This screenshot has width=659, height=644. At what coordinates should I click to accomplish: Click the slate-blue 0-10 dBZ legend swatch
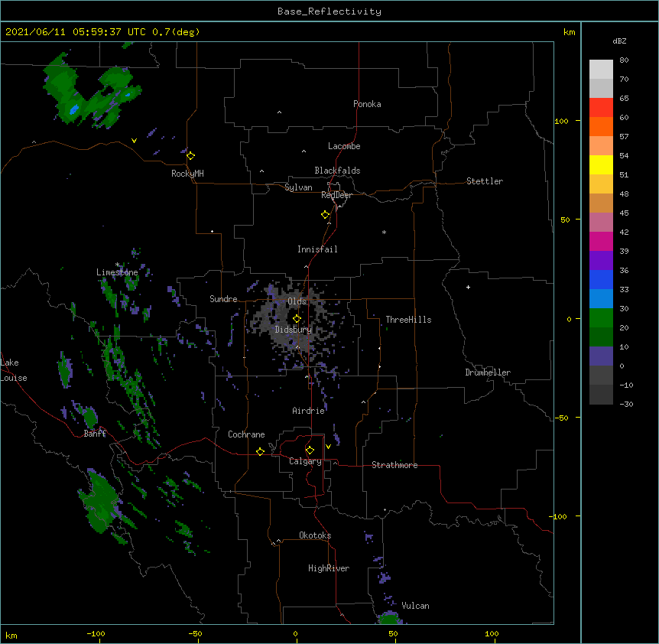pos(601,356)
